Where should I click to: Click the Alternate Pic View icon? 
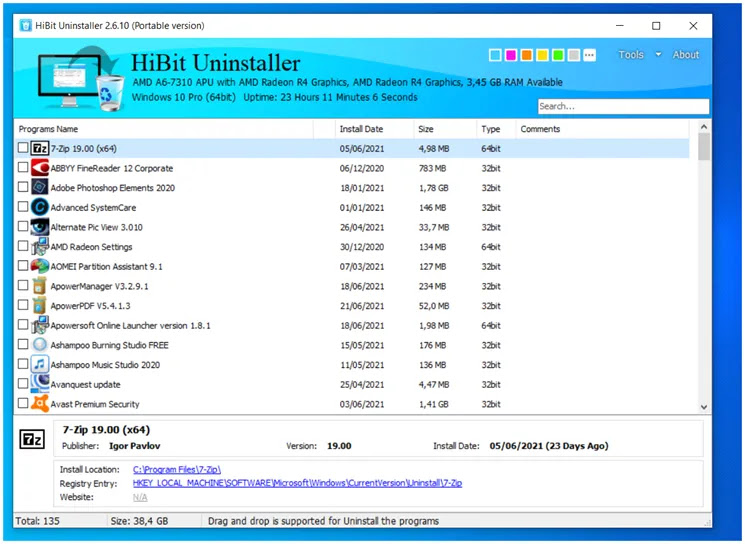tap(40, 227)
